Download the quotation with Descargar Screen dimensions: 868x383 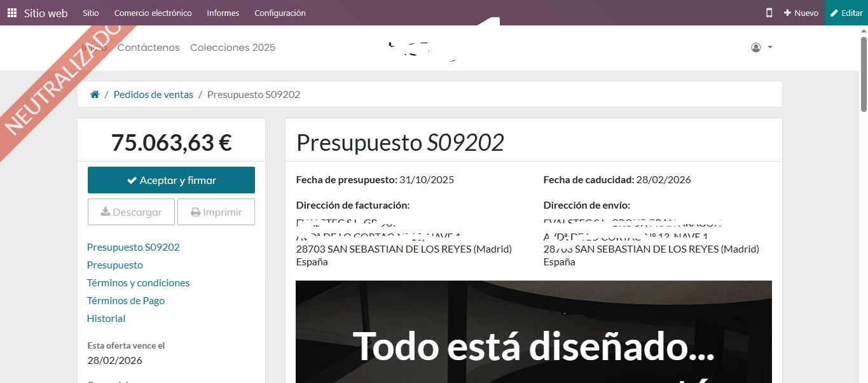pyautogui.click(x=131, y=212)
